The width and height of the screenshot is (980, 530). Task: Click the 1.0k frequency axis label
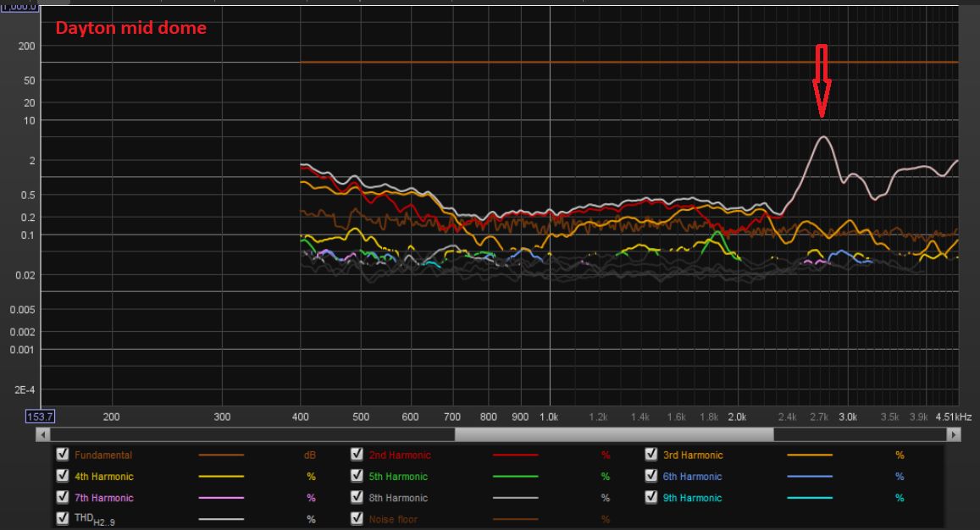[x=549, y=417]
